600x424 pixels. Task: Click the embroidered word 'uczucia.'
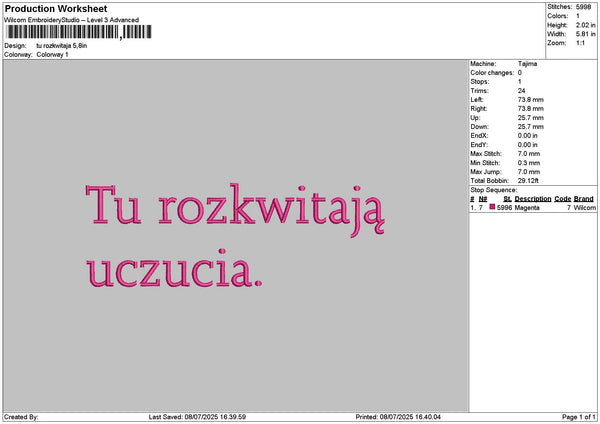click(x=176, y=269)
